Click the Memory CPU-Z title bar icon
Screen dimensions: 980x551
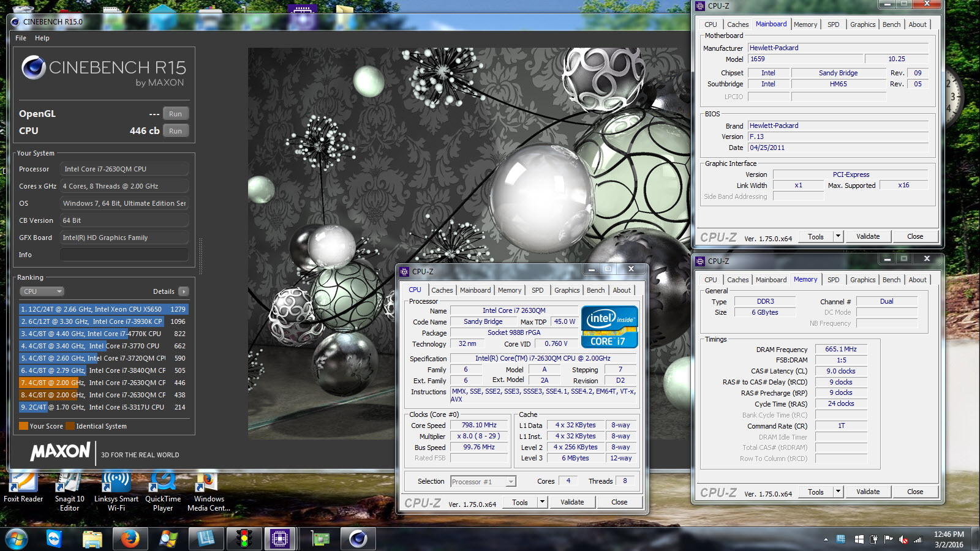[701, 261]
